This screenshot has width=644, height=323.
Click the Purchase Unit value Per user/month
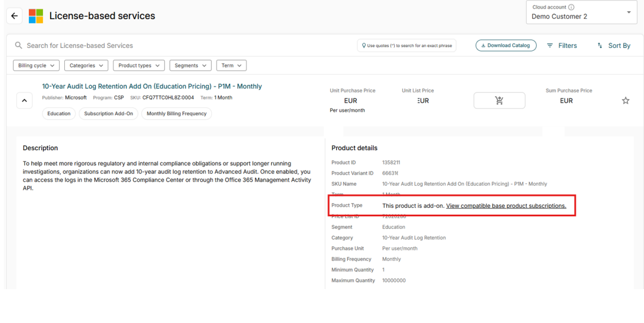[400, 248]
